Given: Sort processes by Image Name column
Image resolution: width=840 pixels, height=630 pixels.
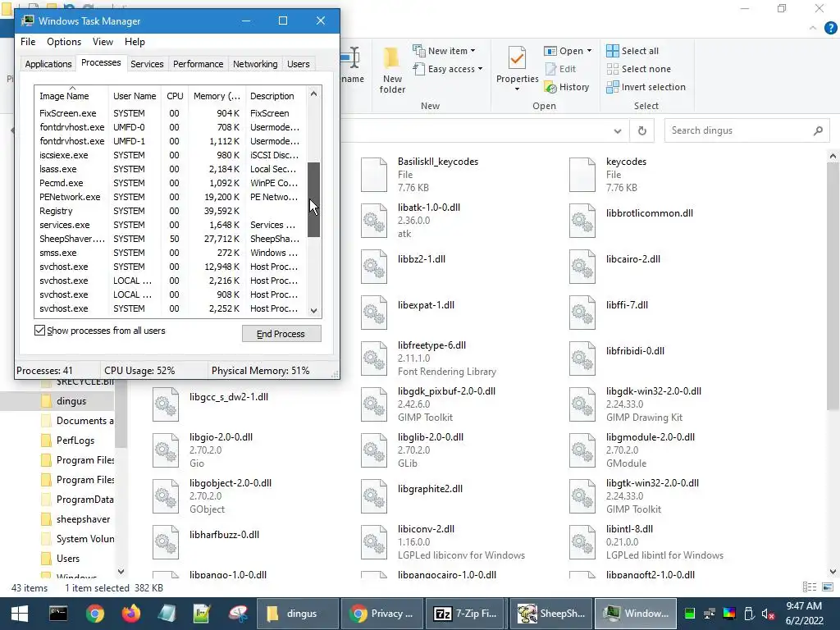Looking at the screenshot, I should coord(71,96).
